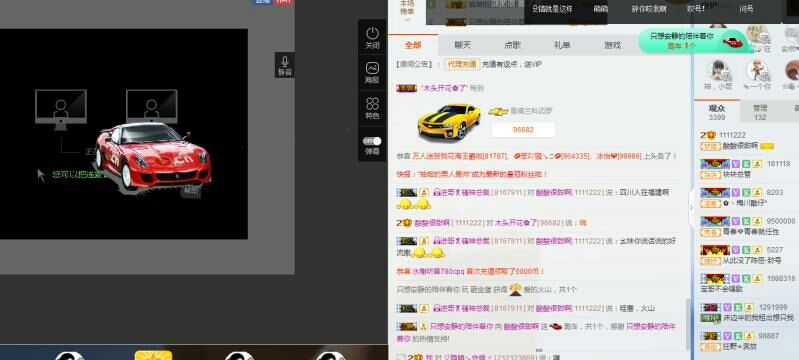
Task: Switch to the 聊天 tab
Action: [463, 45]
